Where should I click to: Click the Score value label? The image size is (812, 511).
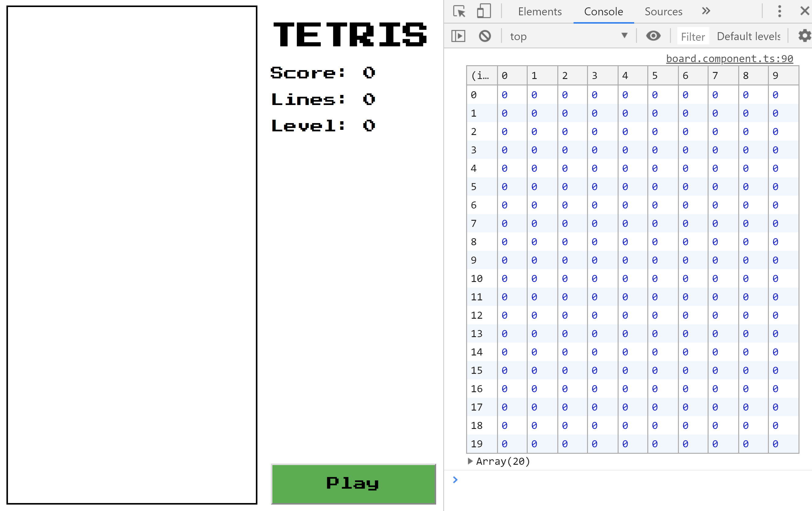pos(323,73)
